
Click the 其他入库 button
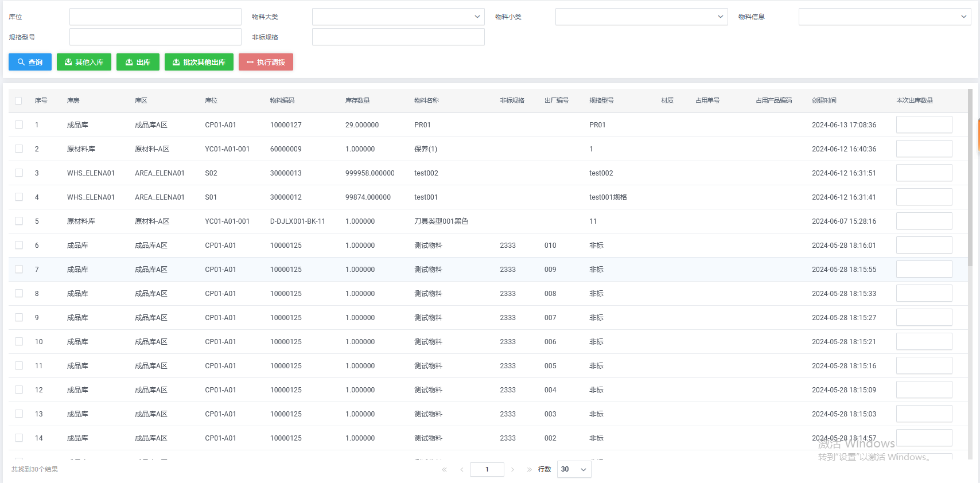tap(84, 62)
